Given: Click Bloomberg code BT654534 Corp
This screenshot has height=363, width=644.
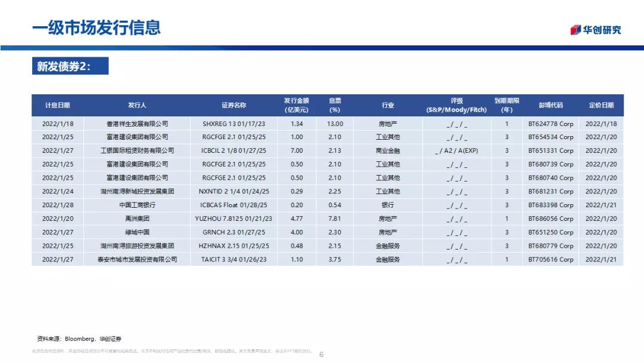Looking at the screenshot, I should [551, 137].
